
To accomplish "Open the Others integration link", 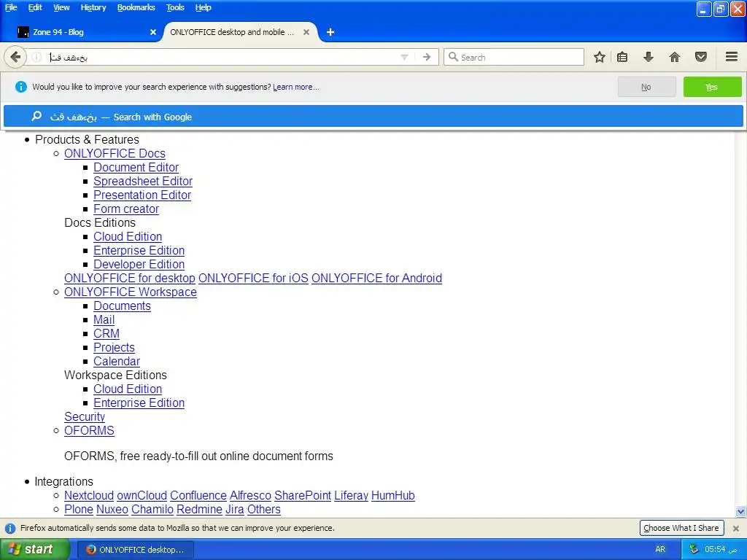I will pyautogui.click(x=264, y=510).
